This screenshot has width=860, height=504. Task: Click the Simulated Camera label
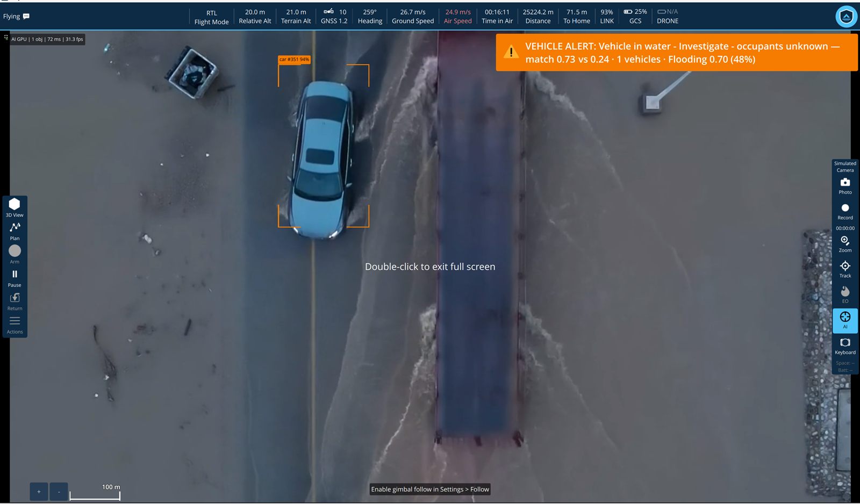[845, 167]
